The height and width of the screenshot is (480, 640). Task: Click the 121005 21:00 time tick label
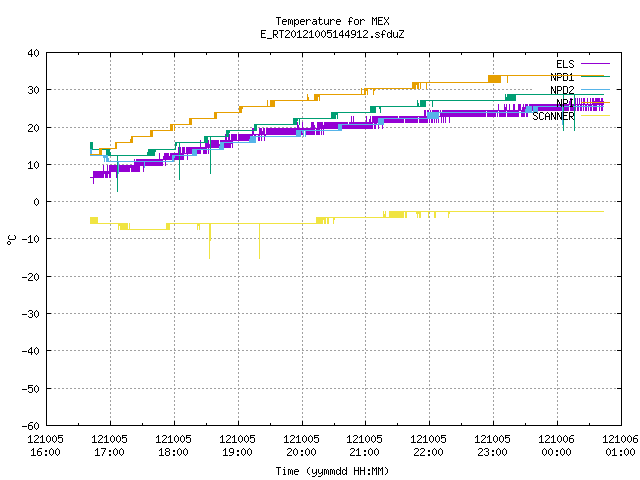(364, 446)
